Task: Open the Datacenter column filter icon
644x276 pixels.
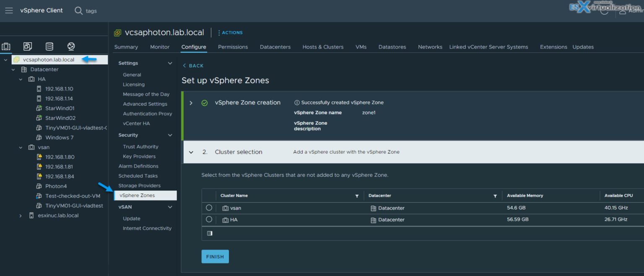Action: (495, 196)
